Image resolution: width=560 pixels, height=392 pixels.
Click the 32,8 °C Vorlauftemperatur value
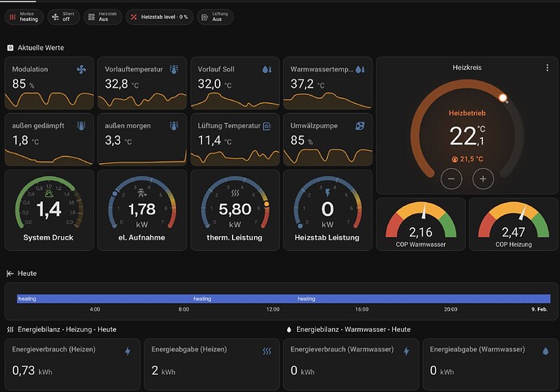tap(122, 84)
